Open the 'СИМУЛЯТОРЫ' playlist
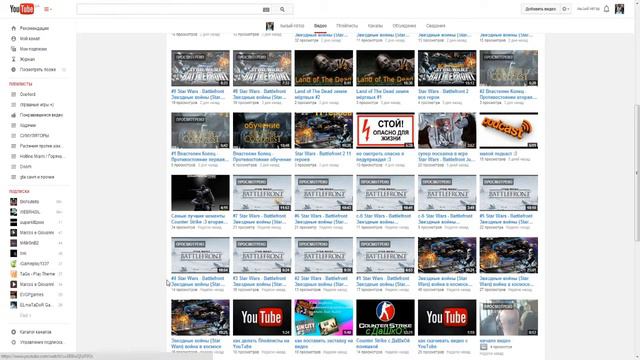The height and width of the screenshot is (360, 640). [x=34, y=136]
